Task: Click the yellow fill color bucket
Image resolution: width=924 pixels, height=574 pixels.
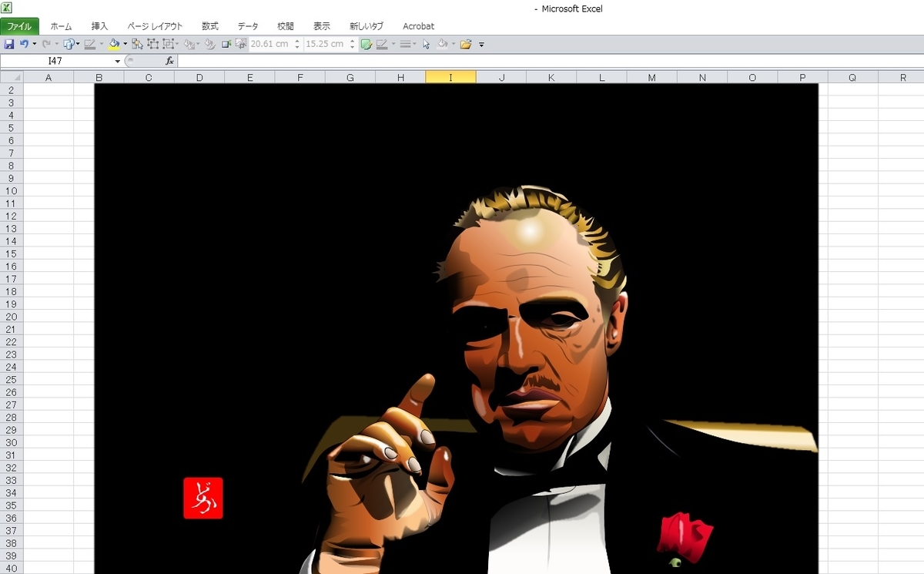Action: point(114,44)
